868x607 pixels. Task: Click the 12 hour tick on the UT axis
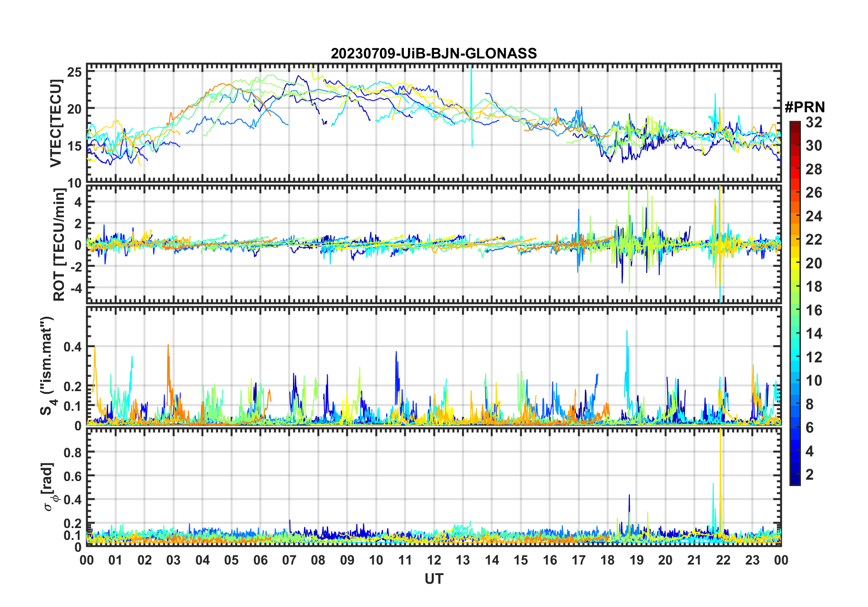(434, 560)
